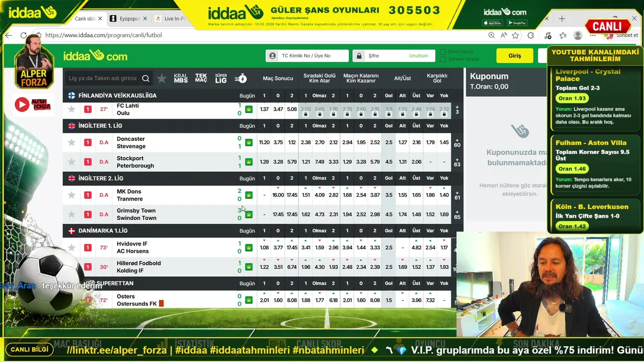Viewport: 644px width, 362px height.
Task: Open crown icon for Stockport - Peterborough
Action: [249, 162]
